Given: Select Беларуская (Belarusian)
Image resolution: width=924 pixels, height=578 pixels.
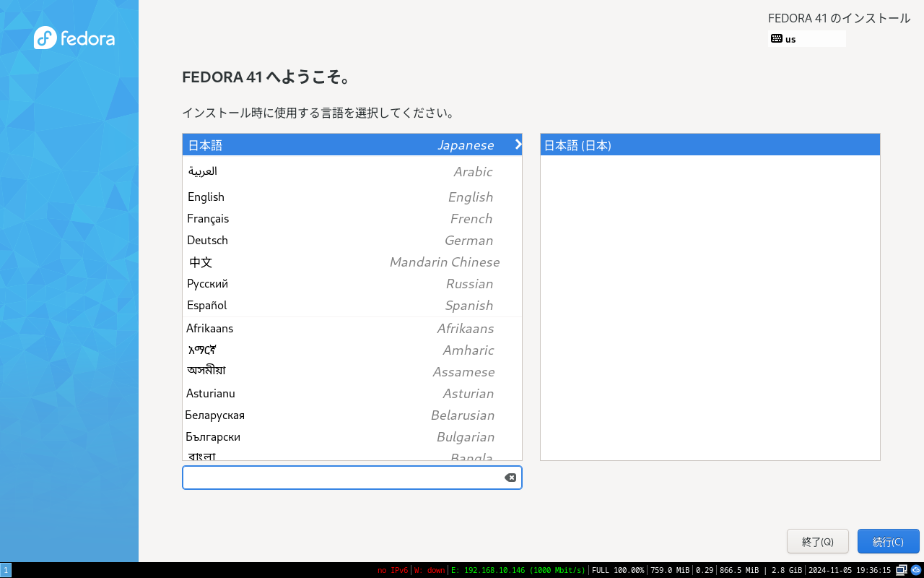Looking at the screenshot, I should click(352, 415).
